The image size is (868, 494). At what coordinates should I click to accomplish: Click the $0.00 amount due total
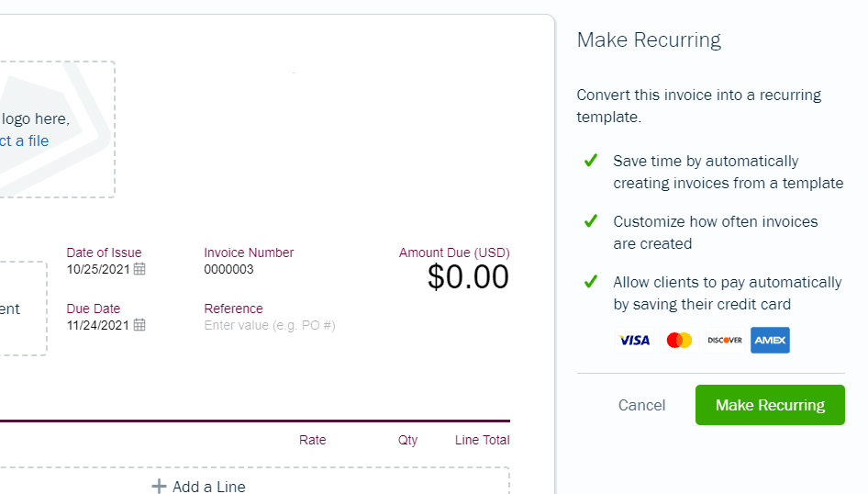click(x=468, y=277)
